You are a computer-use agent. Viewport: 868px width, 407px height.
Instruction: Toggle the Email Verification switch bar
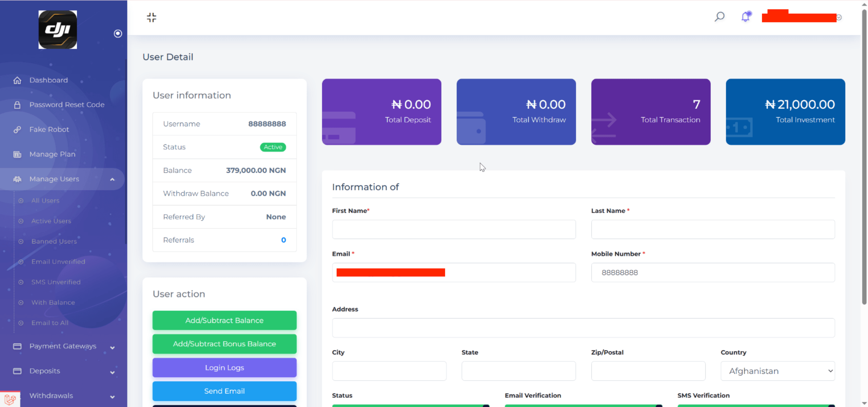[583, 405]
